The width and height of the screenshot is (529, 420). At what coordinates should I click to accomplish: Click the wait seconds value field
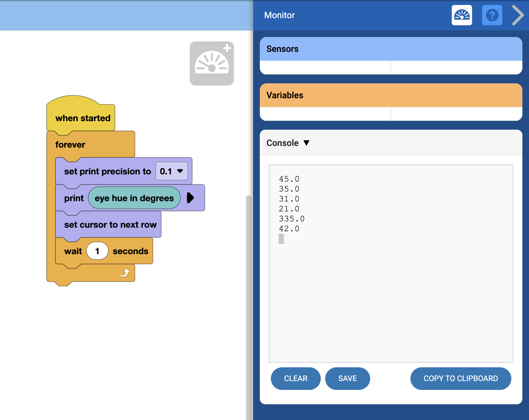pyautogui.click(x=97, y=251)
